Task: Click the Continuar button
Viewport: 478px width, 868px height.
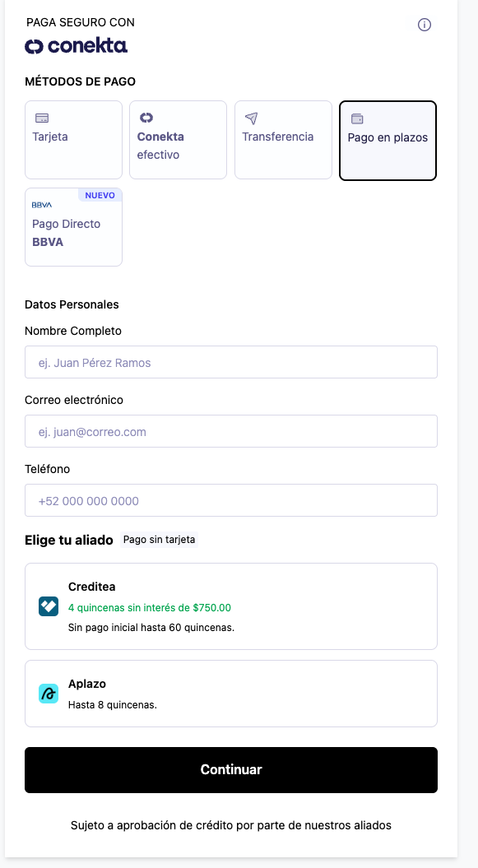Action: 231,770
